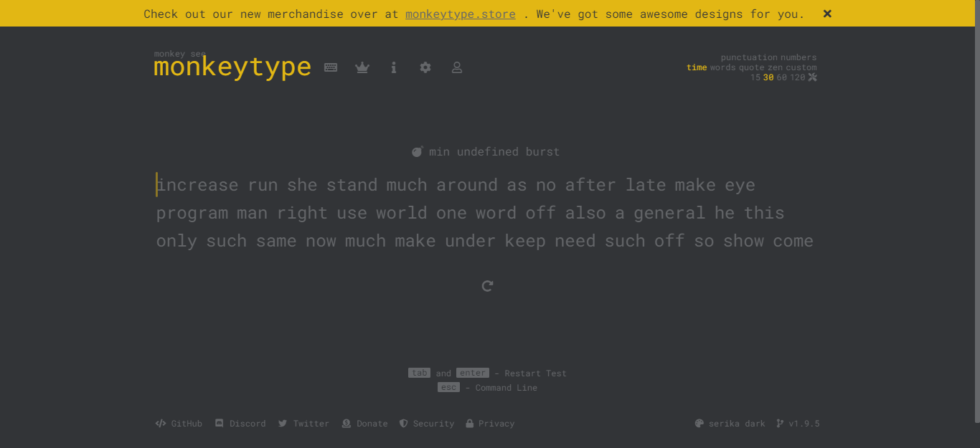Set test duration to 30 seconds
The image size is (980, 448).
(x=768, y=77)
